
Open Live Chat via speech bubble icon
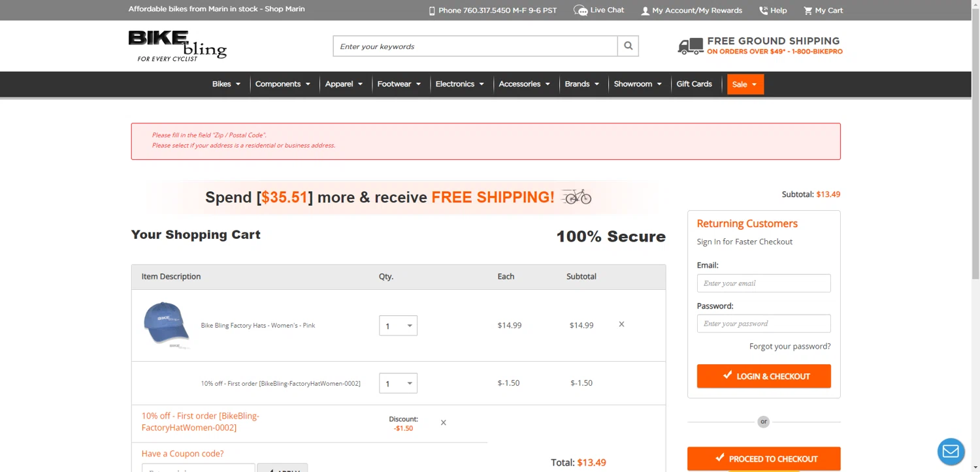coord(580,10)
